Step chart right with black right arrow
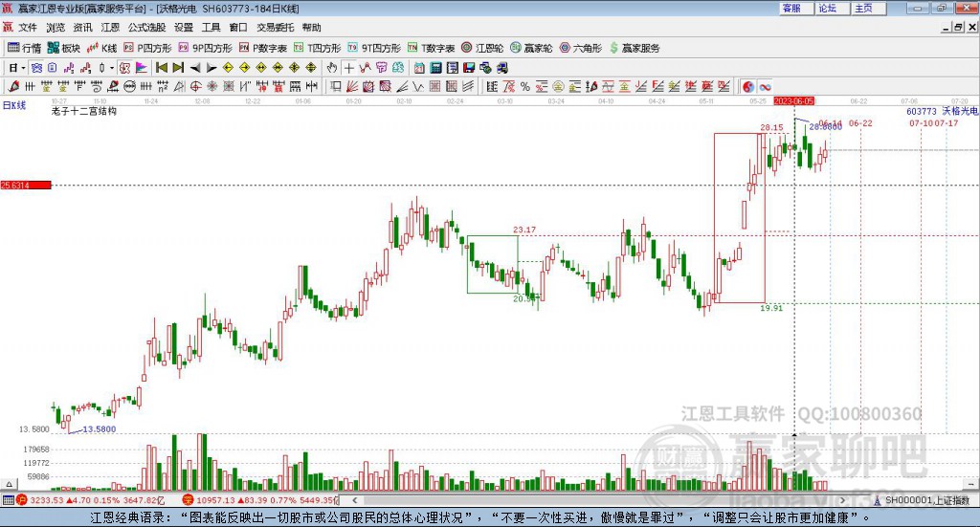The width and height of the screenshot is (980, 527). pos(212,68)
